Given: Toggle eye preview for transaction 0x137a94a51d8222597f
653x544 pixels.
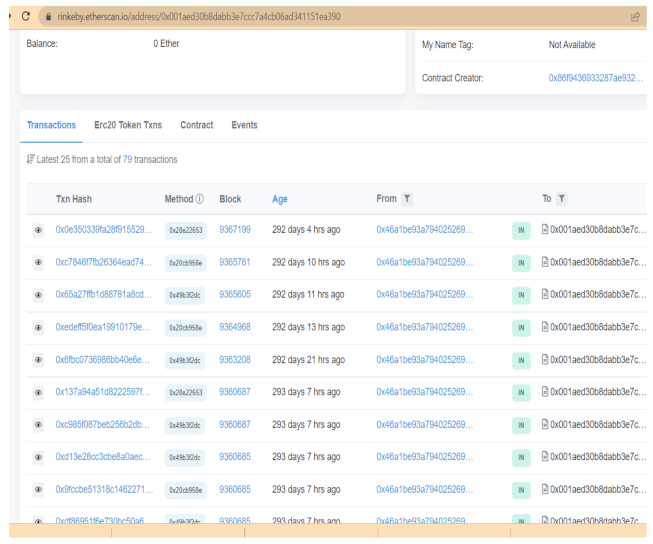Looking at the screenshot, I should tap(38, 393).
